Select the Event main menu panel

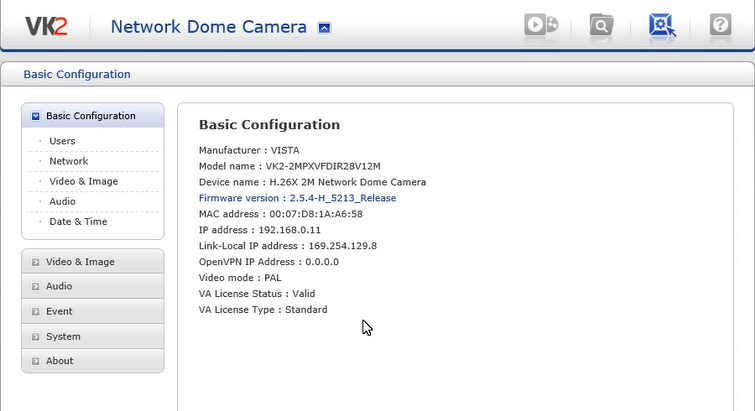tap(93, 311)
